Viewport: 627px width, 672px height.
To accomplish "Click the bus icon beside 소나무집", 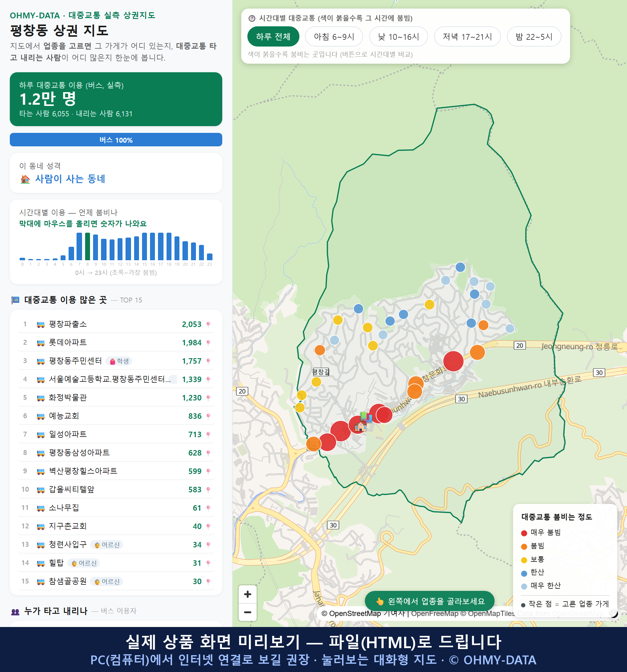I will [x=40, y=508].
